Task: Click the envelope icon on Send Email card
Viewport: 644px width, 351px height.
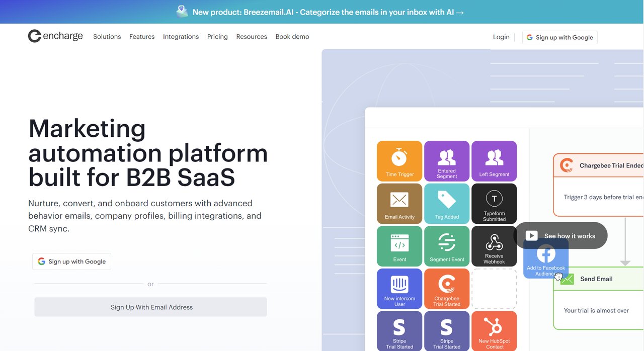Action: 567,279
